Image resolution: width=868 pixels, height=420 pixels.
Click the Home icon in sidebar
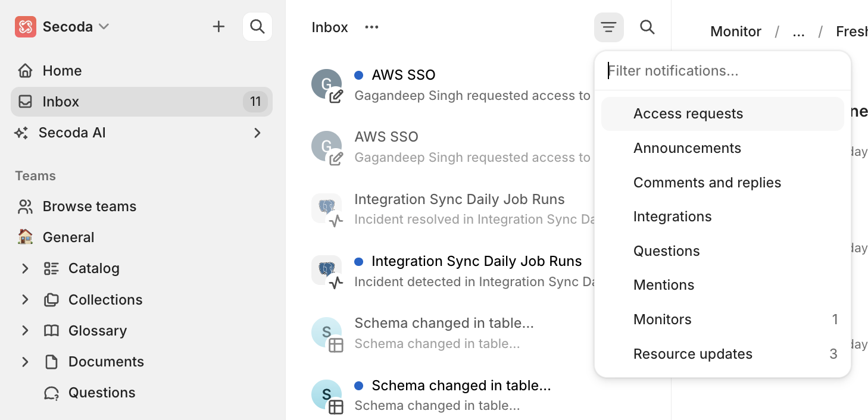25,71
